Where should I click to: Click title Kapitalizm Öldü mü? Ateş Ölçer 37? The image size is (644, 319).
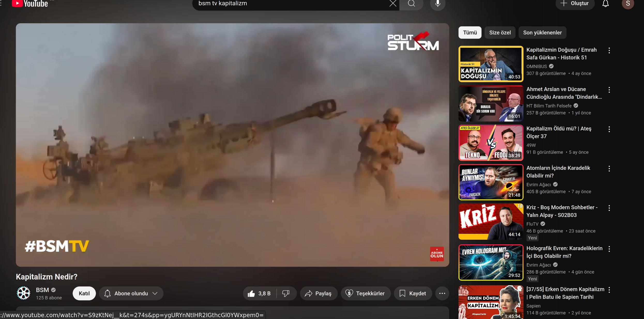point(559,132)
